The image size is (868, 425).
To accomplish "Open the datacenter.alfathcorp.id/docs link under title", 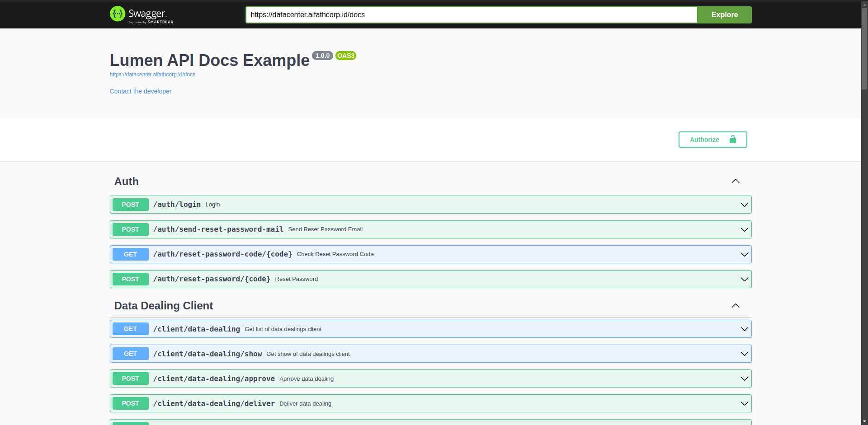I will point(152,75).
